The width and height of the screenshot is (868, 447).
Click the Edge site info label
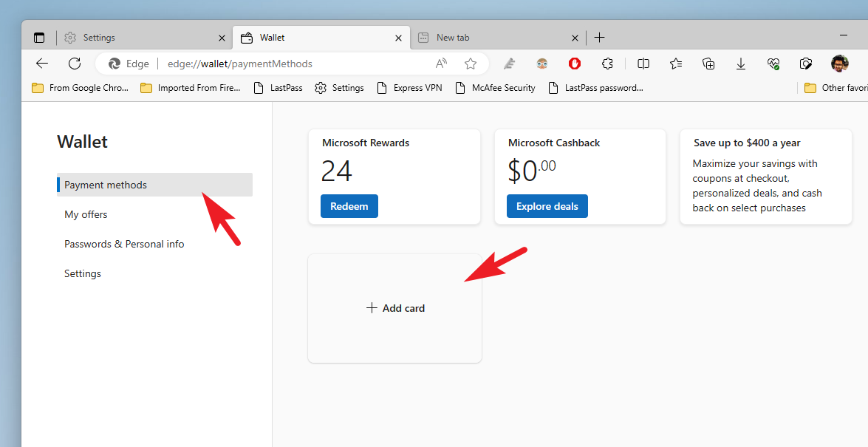click(x=129, y=64)
